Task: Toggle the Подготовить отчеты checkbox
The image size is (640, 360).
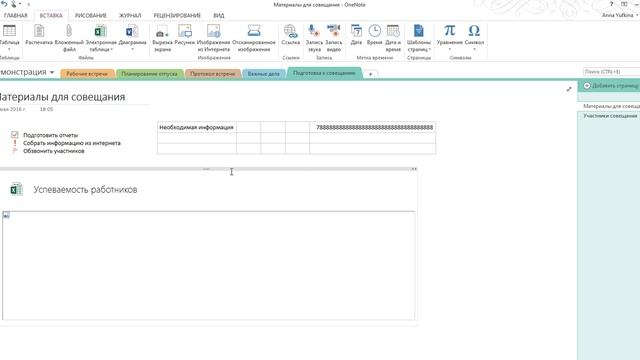Action: (x=15, y=135)
